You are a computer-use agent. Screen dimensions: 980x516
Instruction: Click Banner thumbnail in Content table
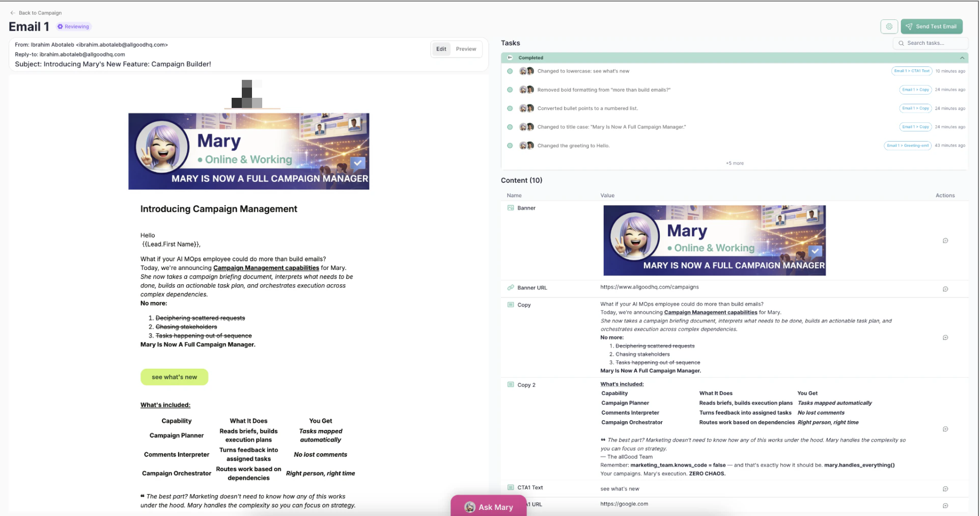pos(714,240)
